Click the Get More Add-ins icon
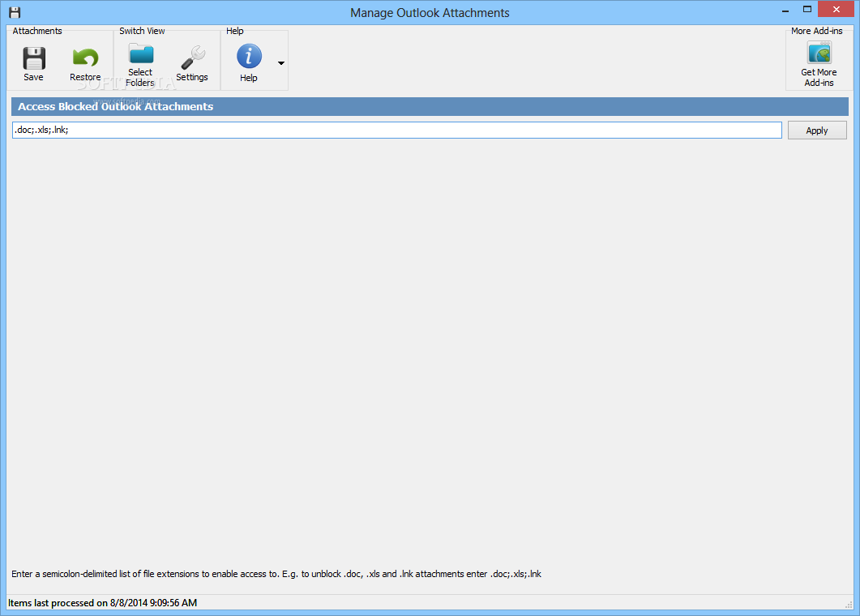Screen dimensions: 860x616 819,53
